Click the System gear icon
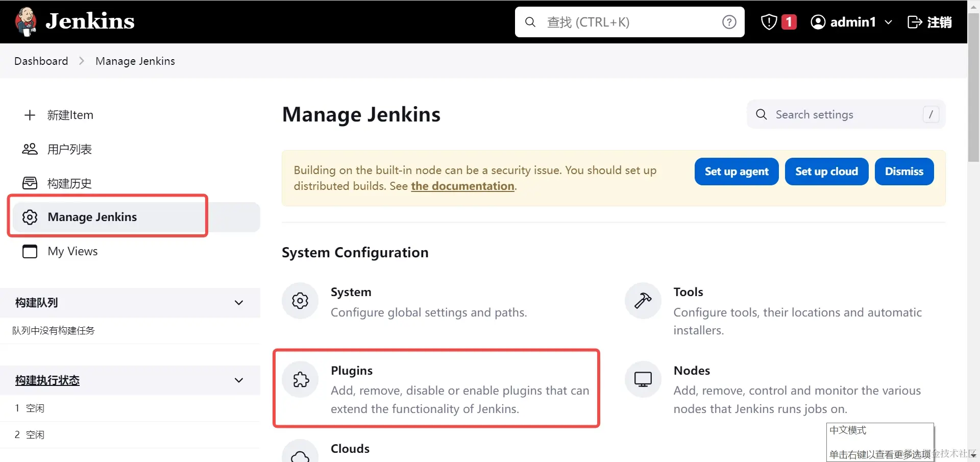Screen dimensions: 980x462 coord(300,301)
